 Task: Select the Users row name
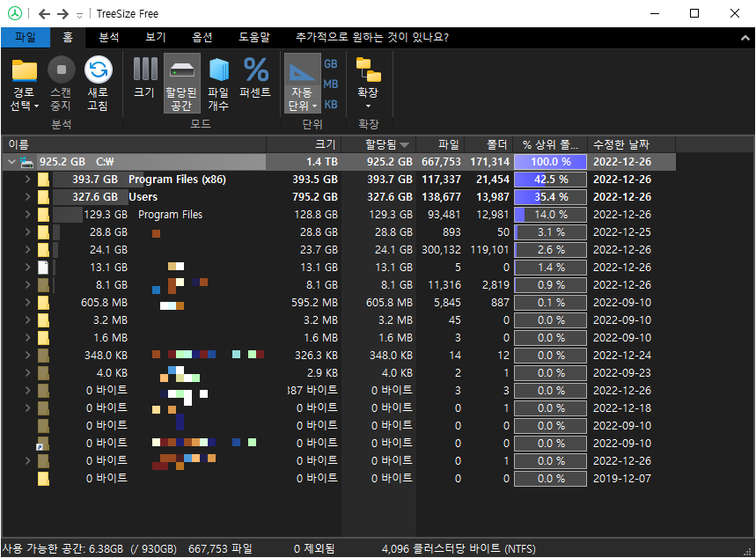click(x=143, y=197)
